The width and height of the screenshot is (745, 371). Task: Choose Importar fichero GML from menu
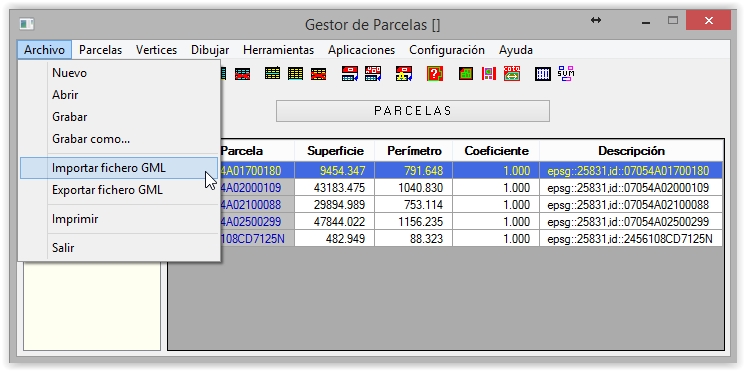click(109, 168)
